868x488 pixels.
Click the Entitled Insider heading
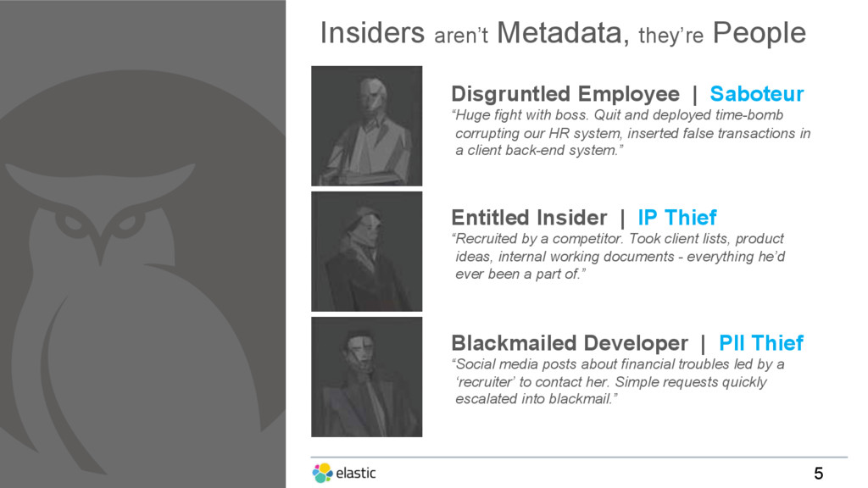point(529,218)
